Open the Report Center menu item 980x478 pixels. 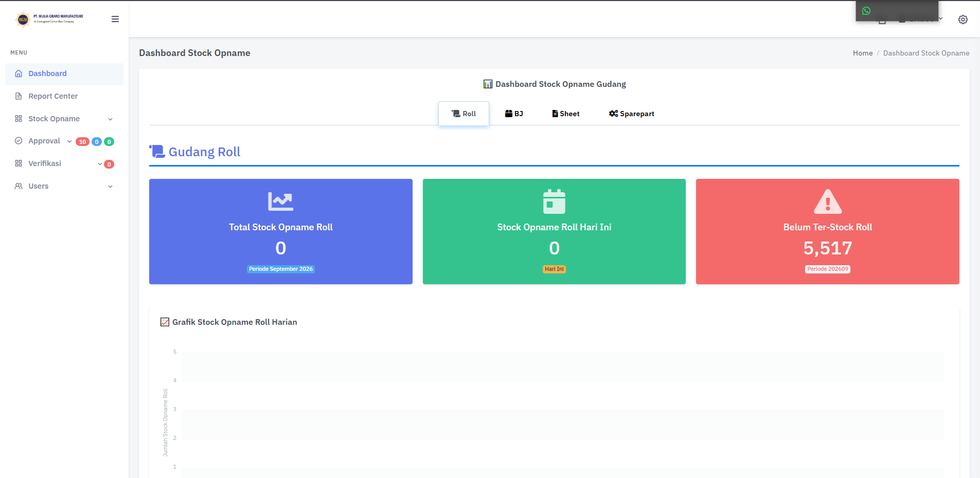[x=64, y=96]
